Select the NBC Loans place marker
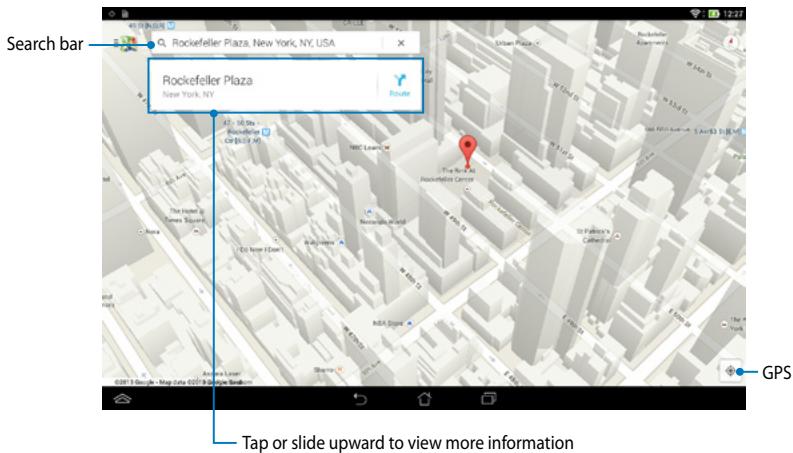The width and height of the screenshot is (793, 453). (x=387, y=148)
